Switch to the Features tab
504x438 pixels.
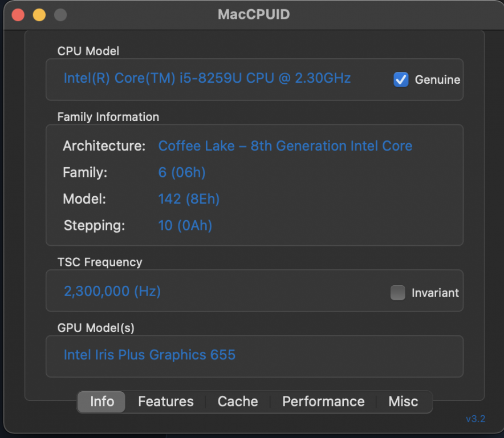coord(166,401)
